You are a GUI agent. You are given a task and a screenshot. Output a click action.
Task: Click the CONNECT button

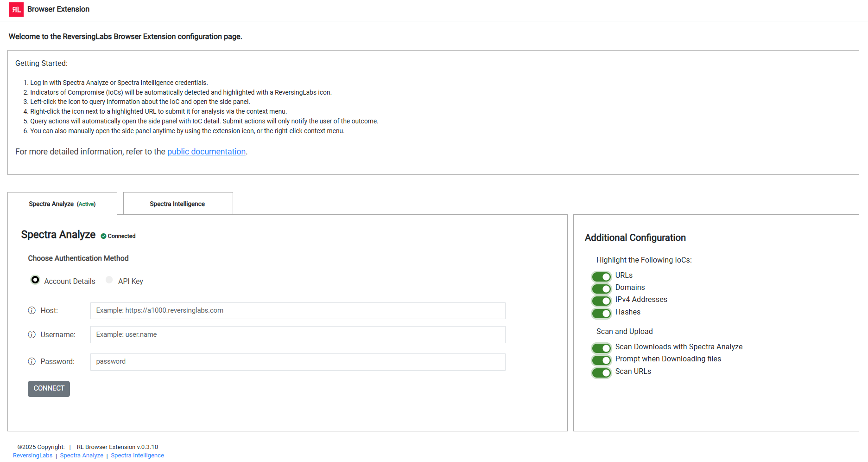tap(49, 389)
